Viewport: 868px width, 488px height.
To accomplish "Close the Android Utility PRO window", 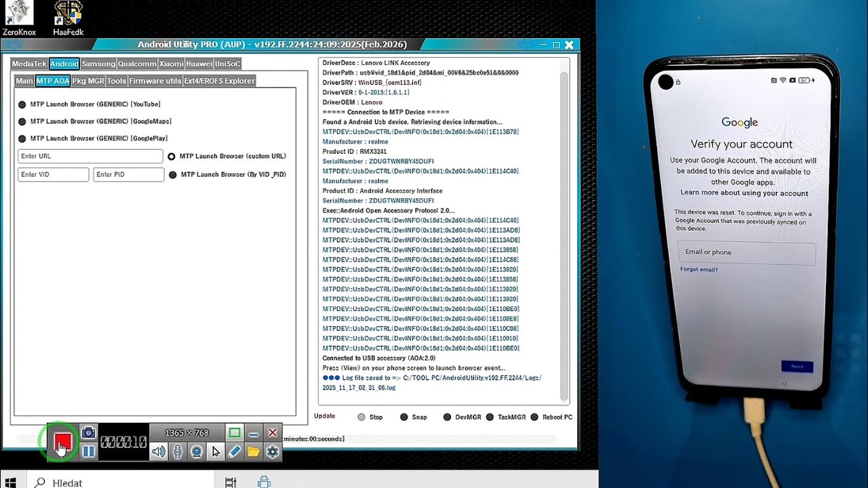I will [569, 45].
